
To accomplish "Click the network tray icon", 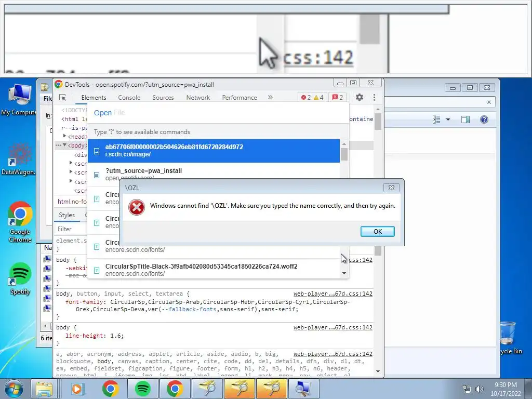I will (x=467, y=389).
